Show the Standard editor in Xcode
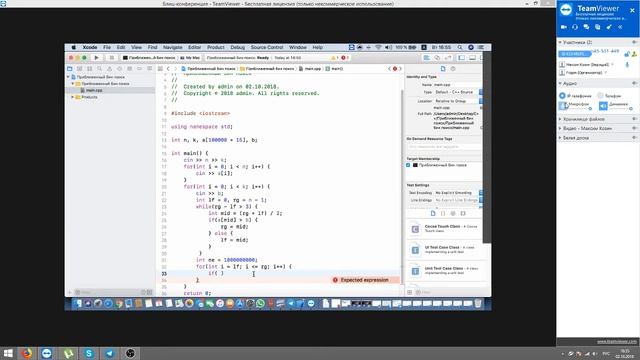 [427, 58]
